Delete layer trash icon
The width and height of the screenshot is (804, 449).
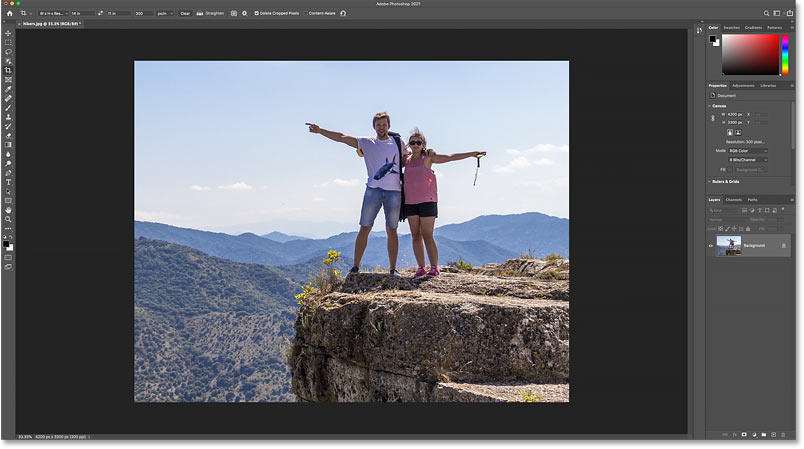(x=783, y=435)
